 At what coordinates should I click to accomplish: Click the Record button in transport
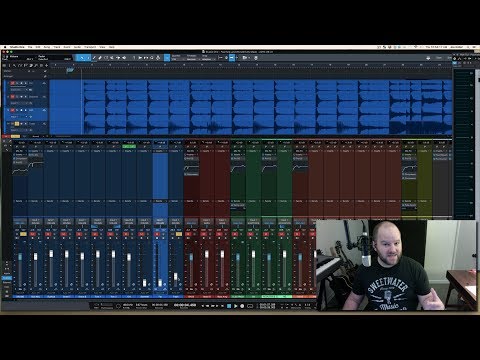(242, 306)
